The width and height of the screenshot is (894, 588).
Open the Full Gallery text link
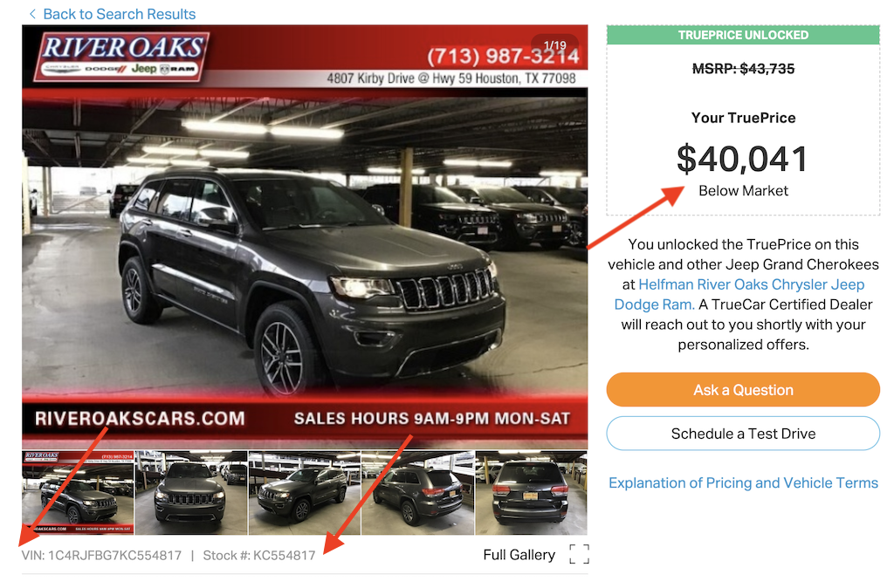click(519, 554)
